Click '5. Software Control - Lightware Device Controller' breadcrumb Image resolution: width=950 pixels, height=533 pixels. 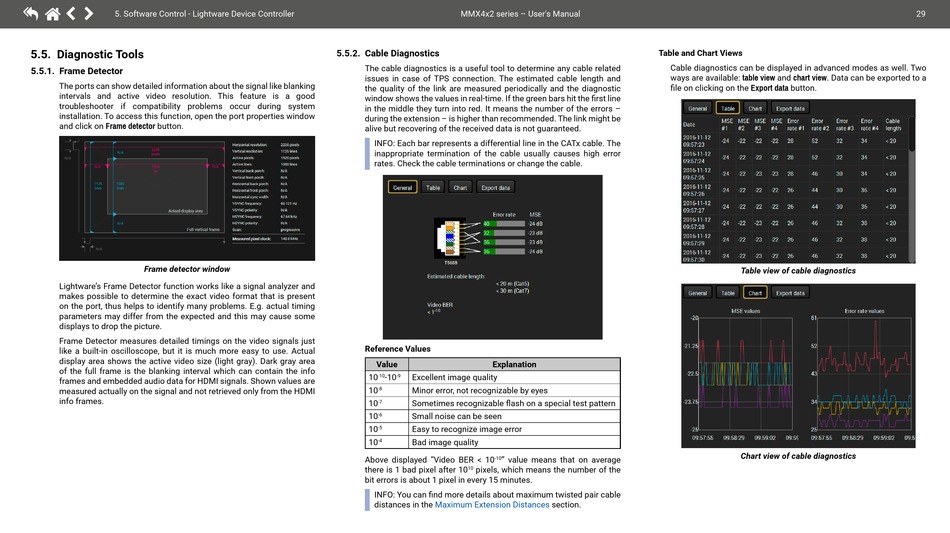tap(204, 13)
